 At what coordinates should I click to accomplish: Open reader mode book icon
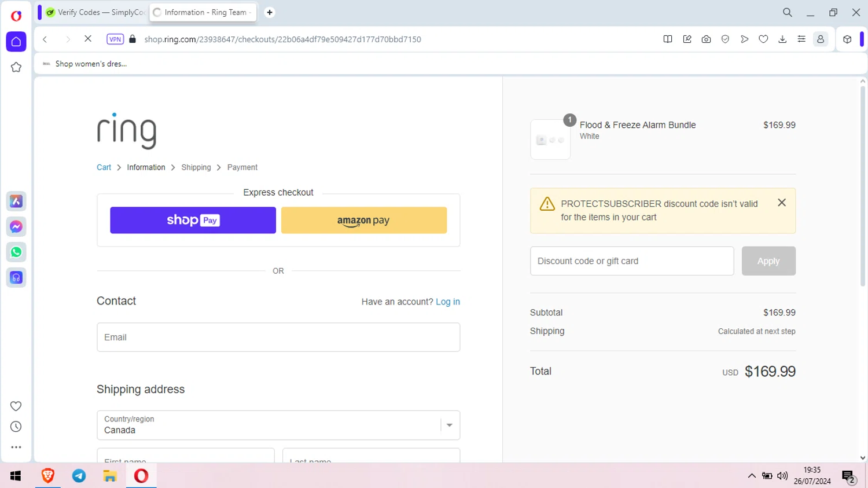coord(668,39)
